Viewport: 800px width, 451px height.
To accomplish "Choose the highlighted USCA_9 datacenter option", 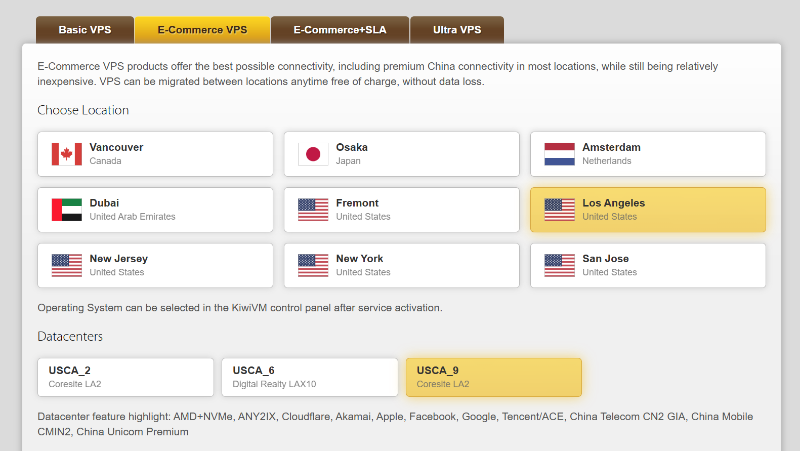I will coord(494,377).
